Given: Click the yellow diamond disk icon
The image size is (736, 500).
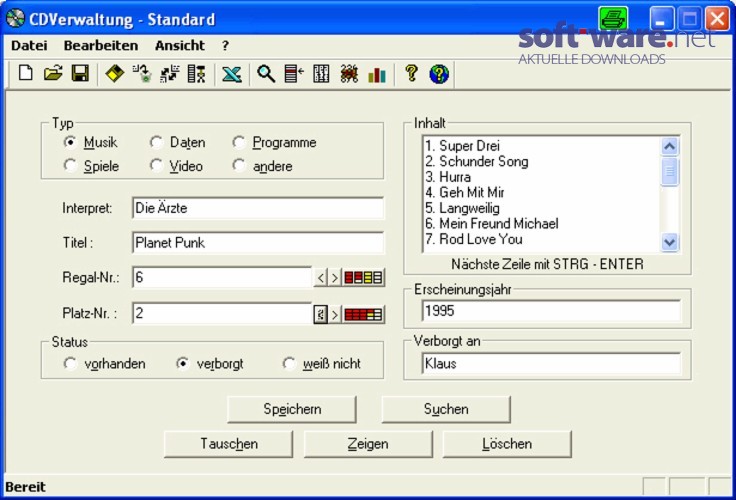Looking at the screenshot, I should 115,74.
